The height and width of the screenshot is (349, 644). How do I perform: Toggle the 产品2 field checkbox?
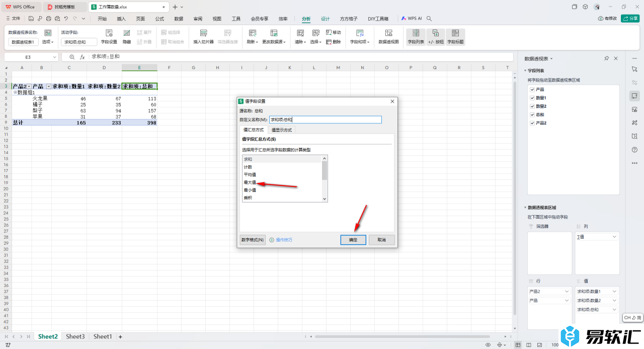(x=532, y=123)
